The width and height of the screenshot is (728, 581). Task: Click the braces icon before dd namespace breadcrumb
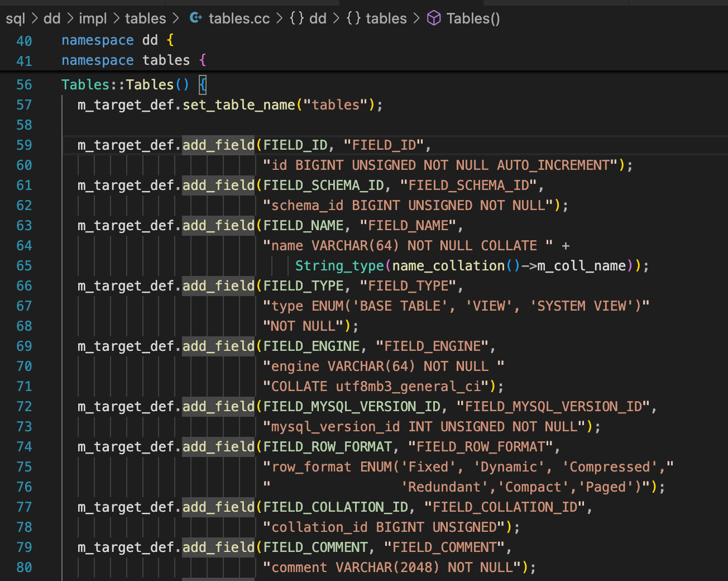[x=297, y=18]
